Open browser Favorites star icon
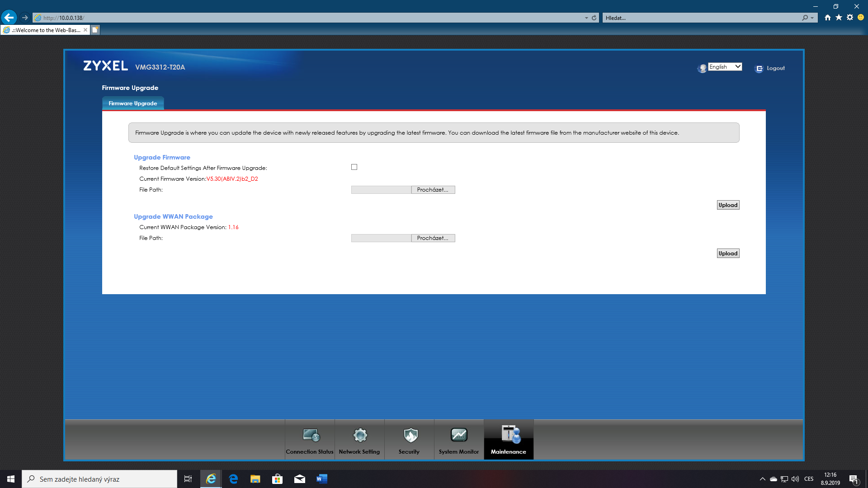This screenshot has width=868, height=488. point(839,18)
